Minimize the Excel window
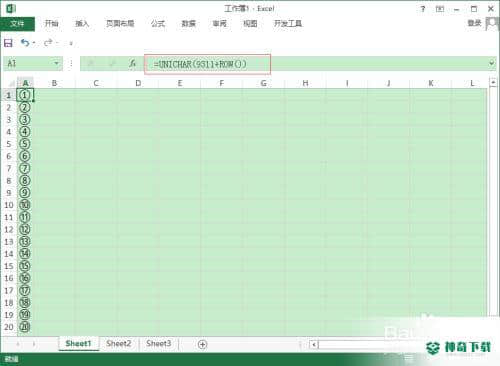Image resolution: width=500 pixels, height=366 pixels. 457,9
